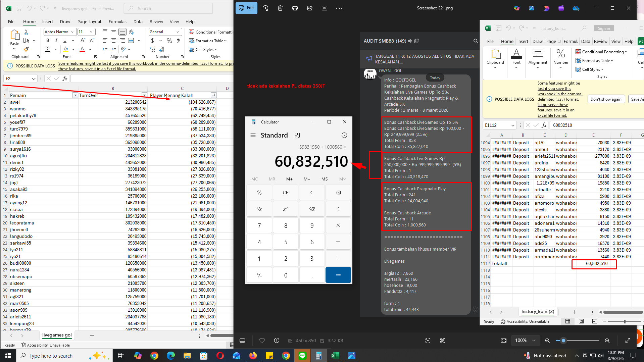The image size is (644, 362).
Task: Toggle Underline formatting in Font group
Action: 65,41
